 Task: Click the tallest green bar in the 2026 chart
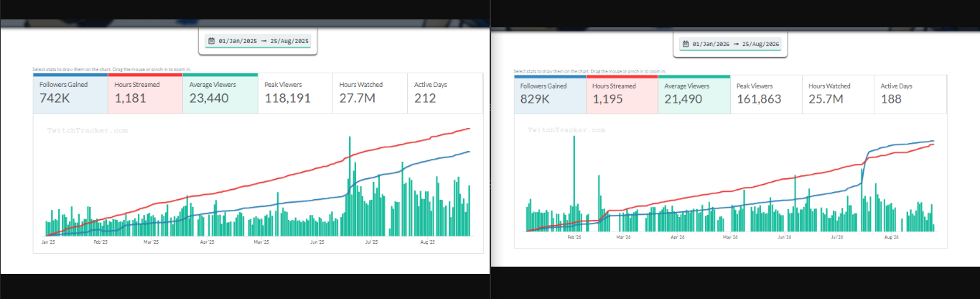pos(574,183)
